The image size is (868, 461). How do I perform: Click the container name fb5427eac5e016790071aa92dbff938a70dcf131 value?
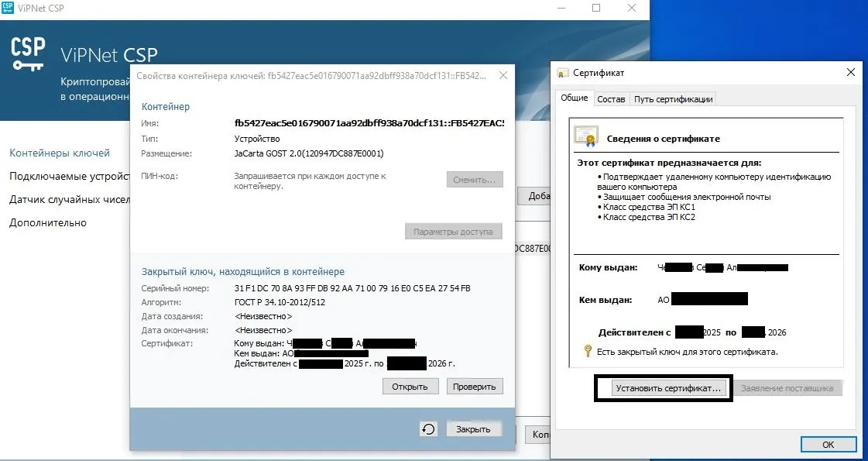[369, 123]
